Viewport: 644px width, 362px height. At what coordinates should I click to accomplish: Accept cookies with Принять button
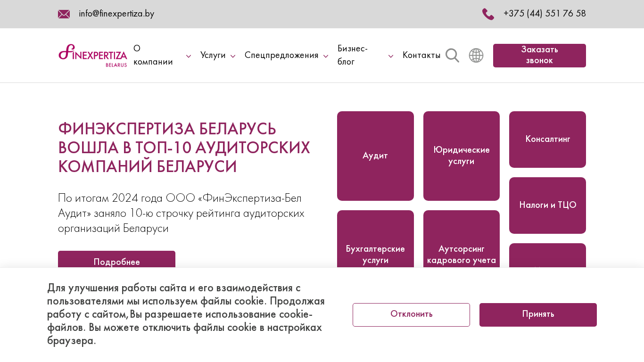tap(538, 315)
